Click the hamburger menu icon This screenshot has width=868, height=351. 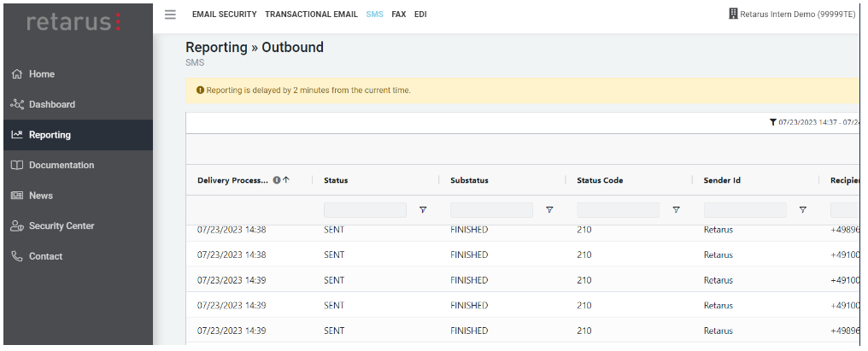(170, 15)
